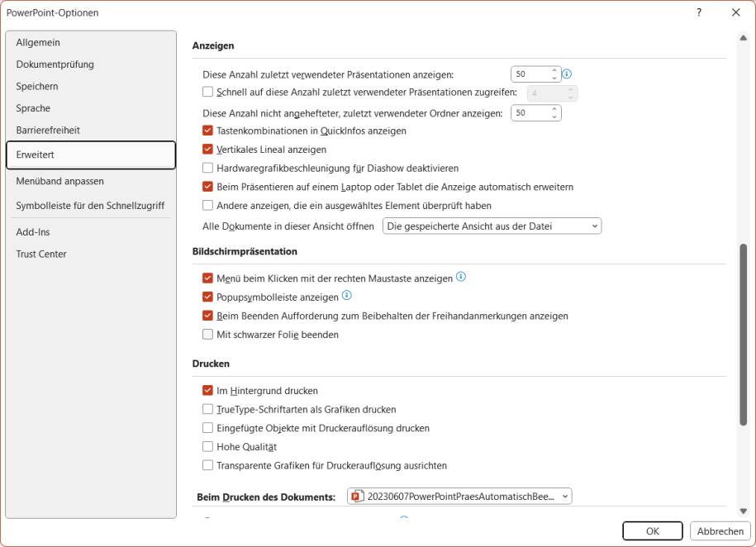Enable Hohe Qualität printing option
Viewport: 756px width, 547px height.
tap(207, 446)
